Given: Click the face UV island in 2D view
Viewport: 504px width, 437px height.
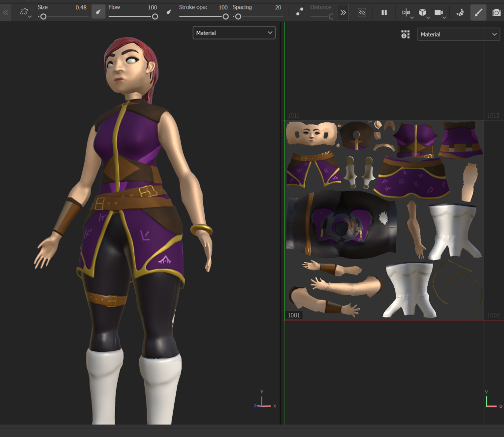Looking at the screenshot, I should point(312,133).
